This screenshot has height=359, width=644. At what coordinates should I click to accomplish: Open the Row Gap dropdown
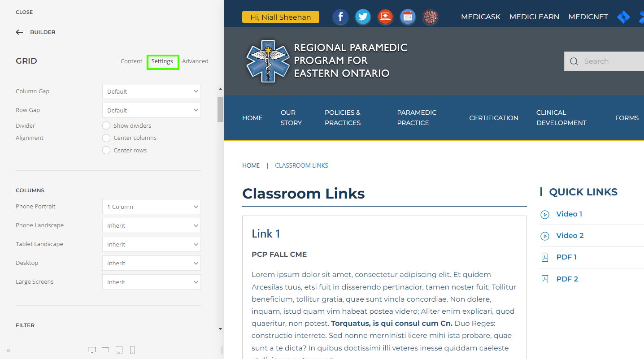(x=152, y=110)
